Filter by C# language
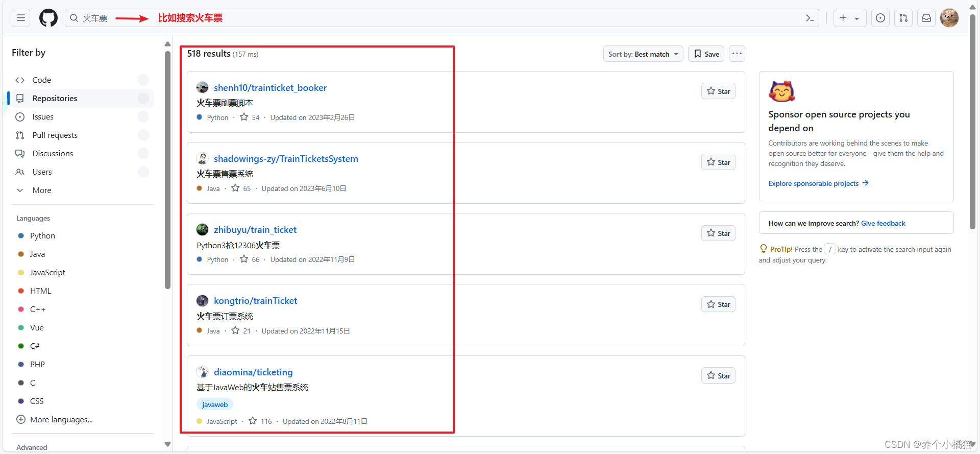This screenshot has height=454, width=980. click(35, 346)
